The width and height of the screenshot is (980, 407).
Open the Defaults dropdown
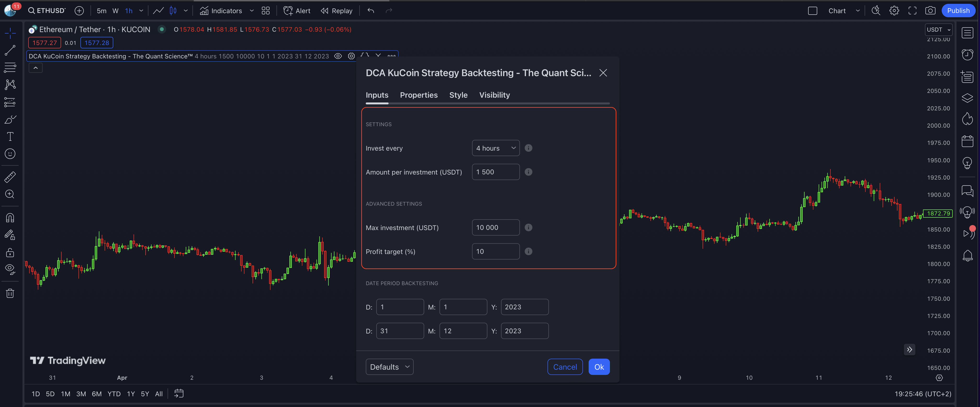point(389,367)
